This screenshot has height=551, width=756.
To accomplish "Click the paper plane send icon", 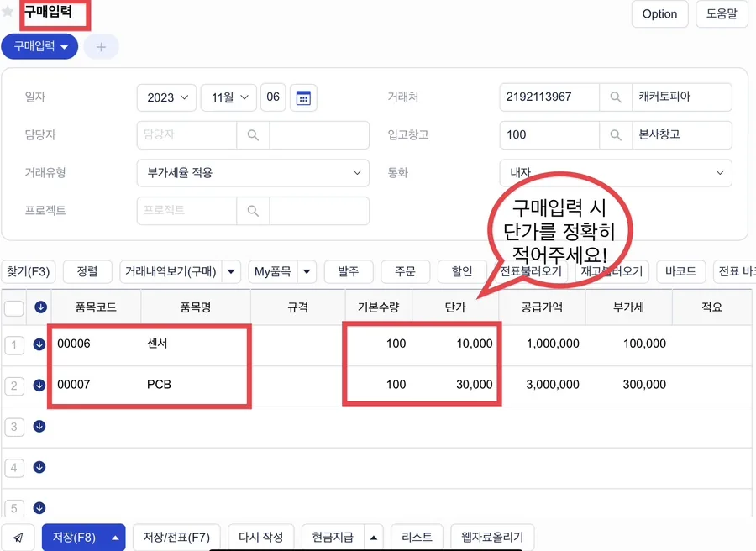I will tap(18, 537).
